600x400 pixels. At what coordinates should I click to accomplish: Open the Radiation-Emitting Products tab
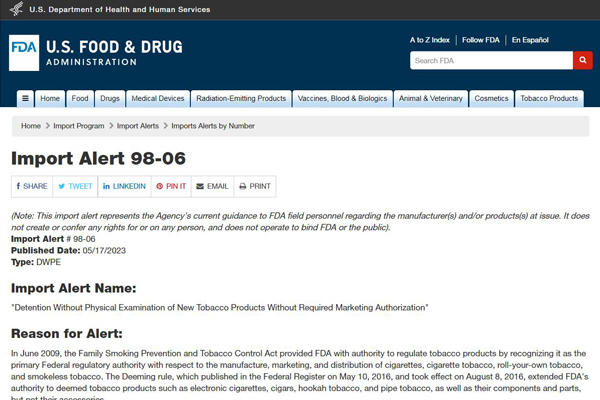coord(241,98)
